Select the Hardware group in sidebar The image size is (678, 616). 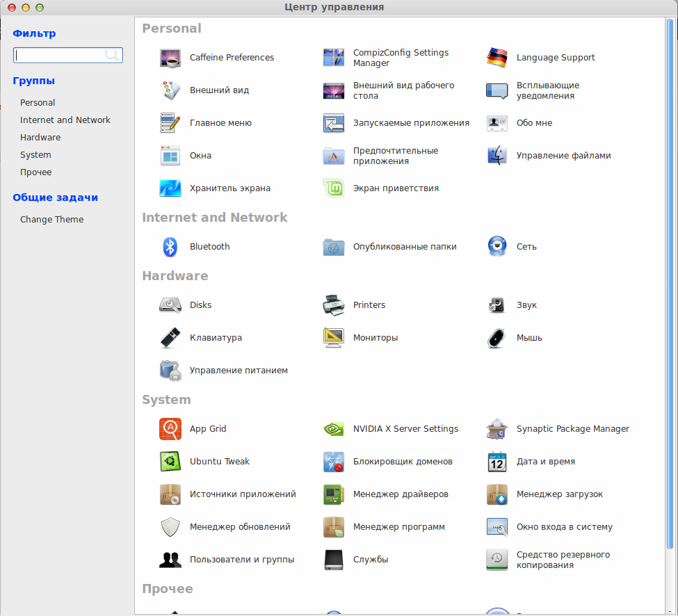point(40,138)
